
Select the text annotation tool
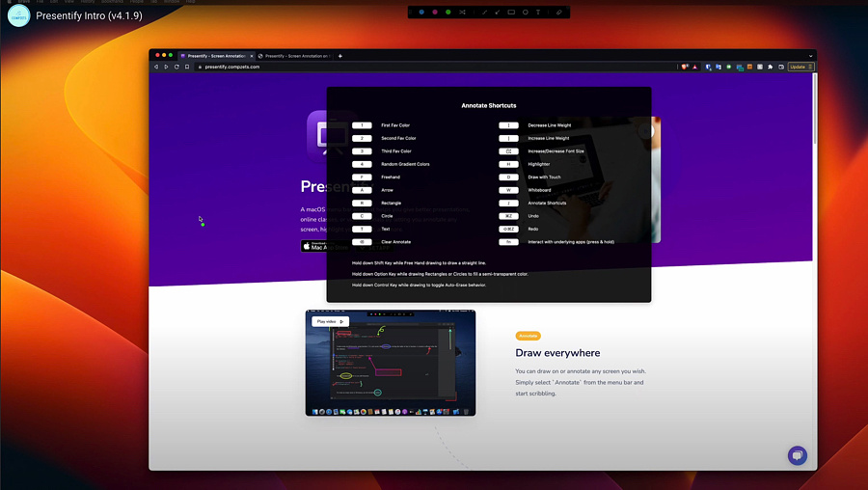pos(538,13)
